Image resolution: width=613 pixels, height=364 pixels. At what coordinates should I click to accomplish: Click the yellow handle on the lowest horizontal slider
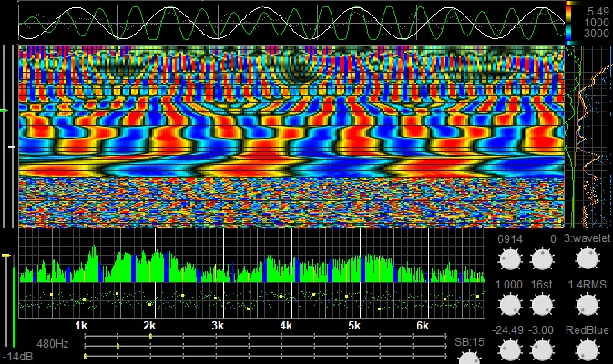(x=86, y=356)
